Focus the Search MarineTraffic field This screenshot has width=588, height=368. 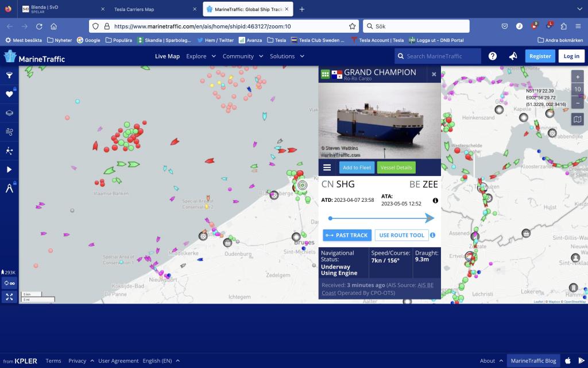438,56
